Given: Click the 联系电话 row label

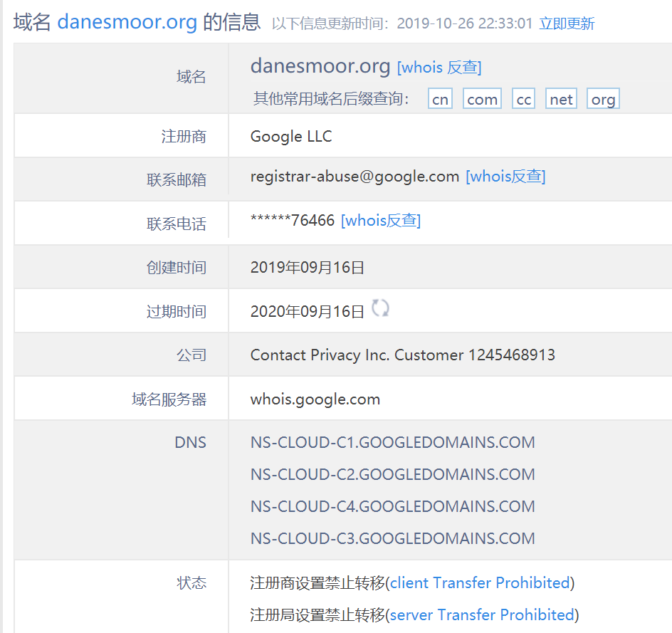Looking at the screenshot, I should 177,224.
